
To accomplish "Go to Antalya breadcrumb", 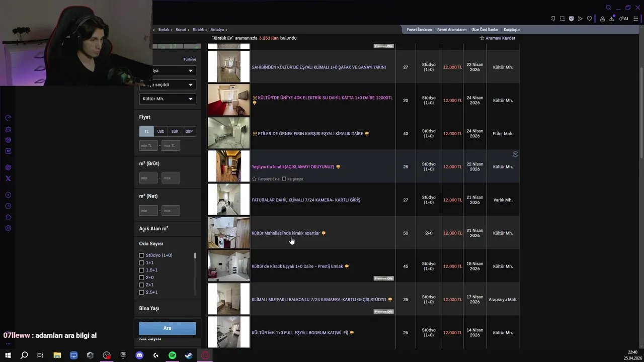I will tap(217, 30).
